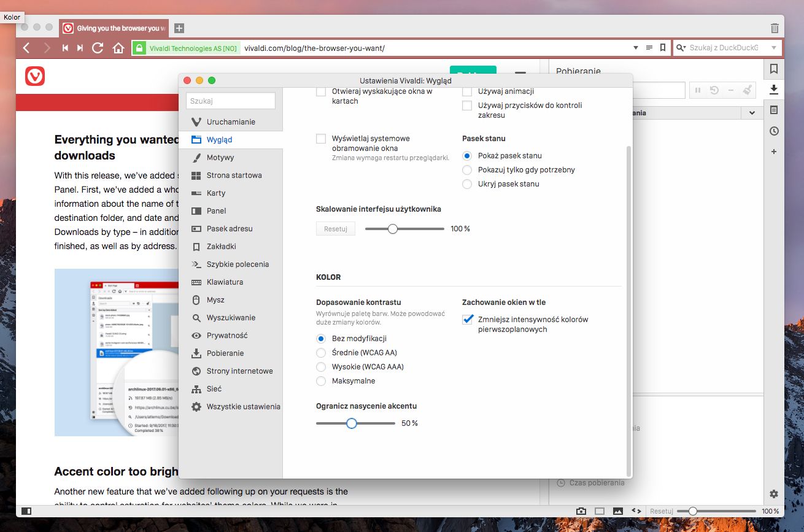Enable Otwieraj wyskakujące okna w kartach checkbox
This screenshot has height=532, width=804.
tap(321, 91)
